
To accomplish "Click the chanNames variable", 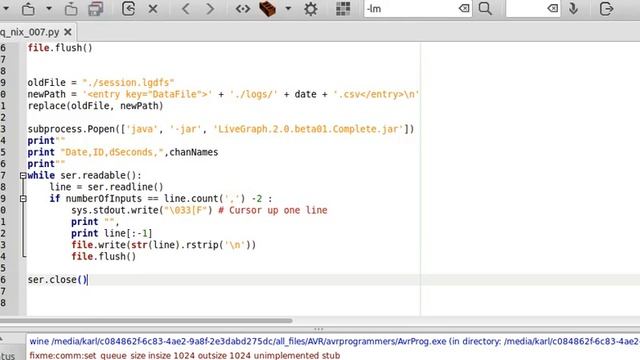I will pos(193,152).
